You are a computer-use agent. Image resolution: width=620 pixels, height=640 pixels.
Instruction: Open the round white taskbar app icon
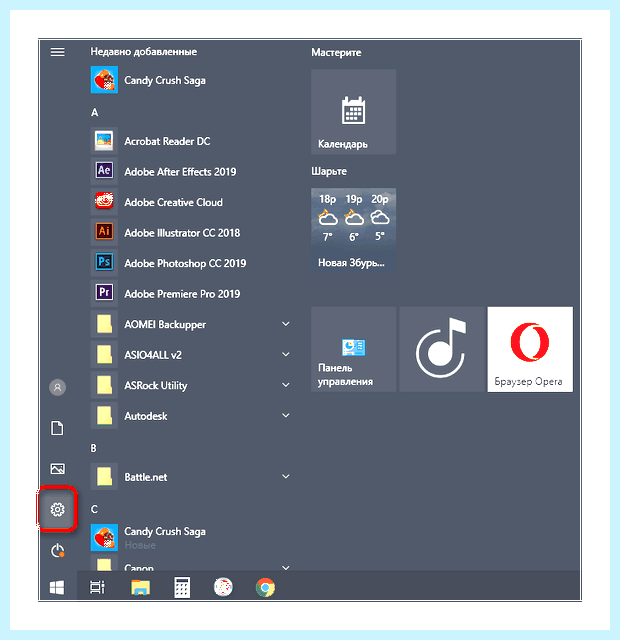223,587
